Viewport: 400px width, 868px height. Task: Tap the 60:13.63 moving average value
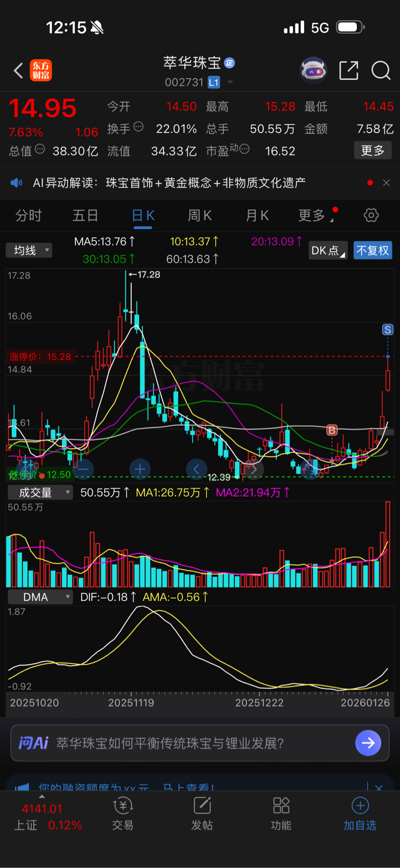[x=193, y=259]
